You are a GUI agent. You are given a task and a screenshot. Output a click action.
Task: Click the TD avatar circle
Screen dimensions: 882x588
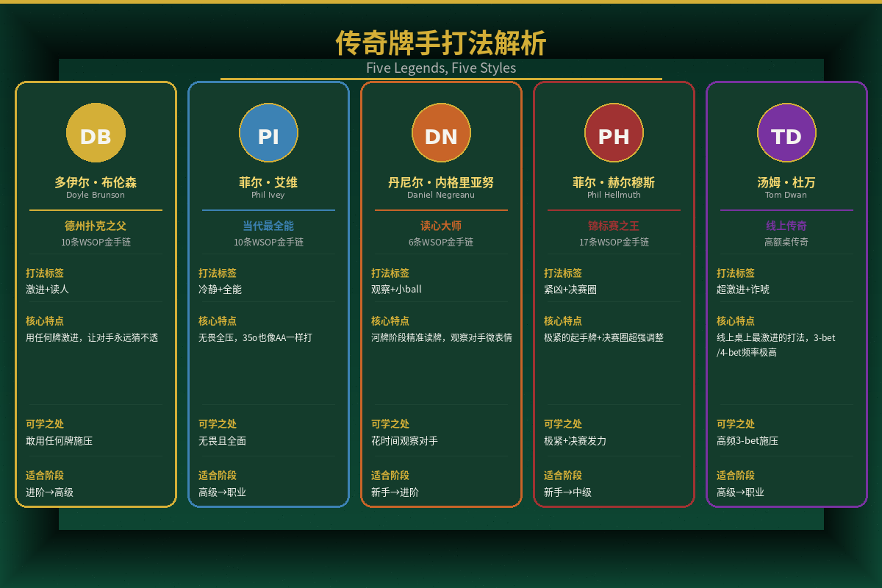[786, 133]
